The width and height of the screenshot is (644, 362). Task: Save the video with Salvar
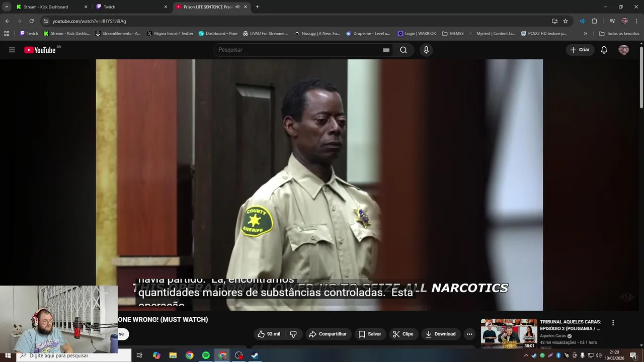(370, 334)
